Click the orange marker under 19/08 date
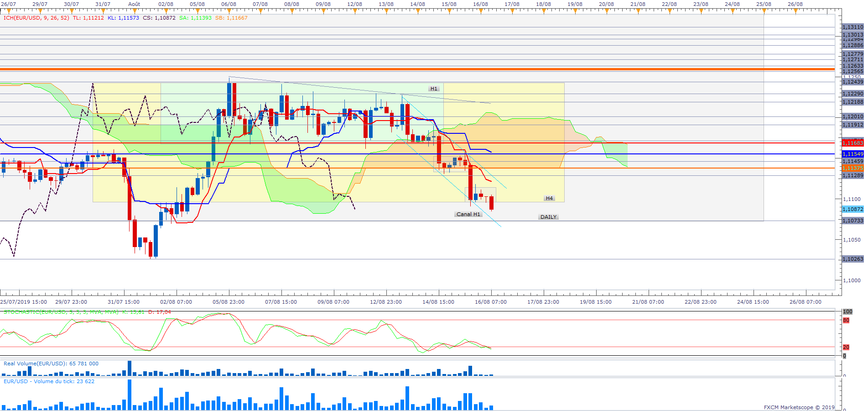This screenshot has height=411, width=868. (575, 11)
